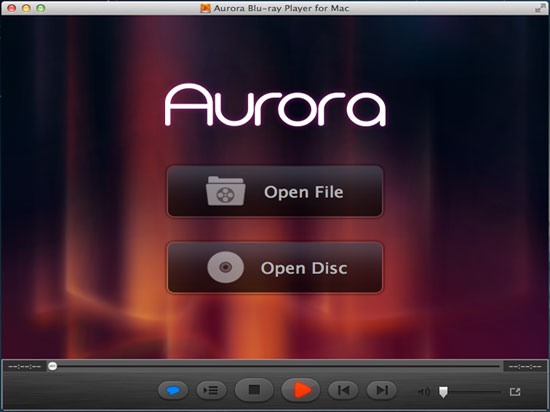This screenshot has height=412, width=550.
Task: Click the blue speech bubble icon
Action: pyautogui.click(x=173, y=390)
